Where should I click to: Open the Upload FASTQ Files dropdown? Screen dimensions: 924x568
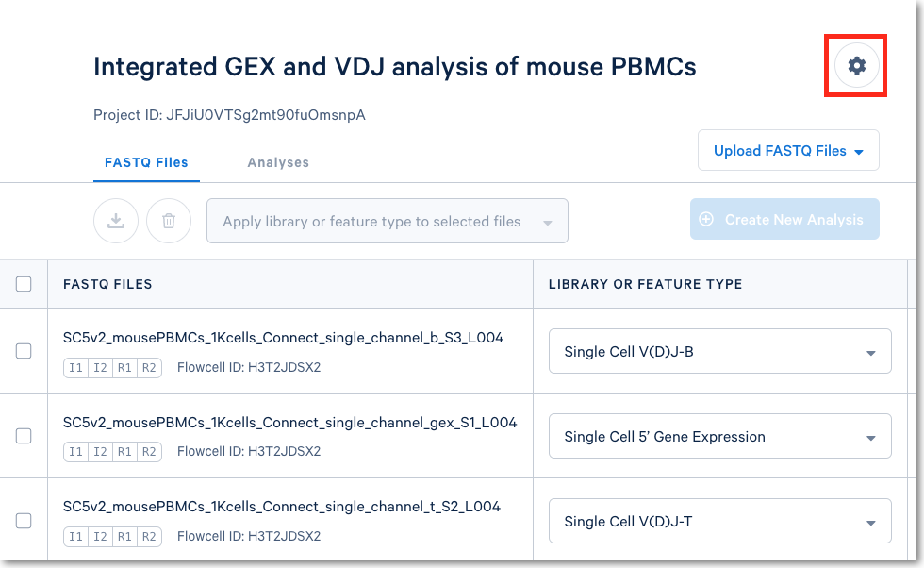(x=788, y=151)
